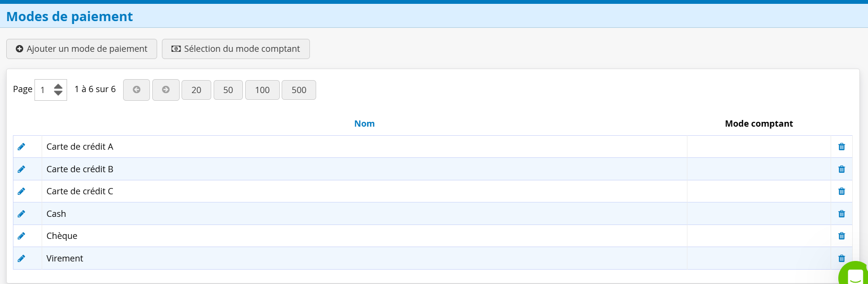Select the Cash row name

click(x=56, y=214)
